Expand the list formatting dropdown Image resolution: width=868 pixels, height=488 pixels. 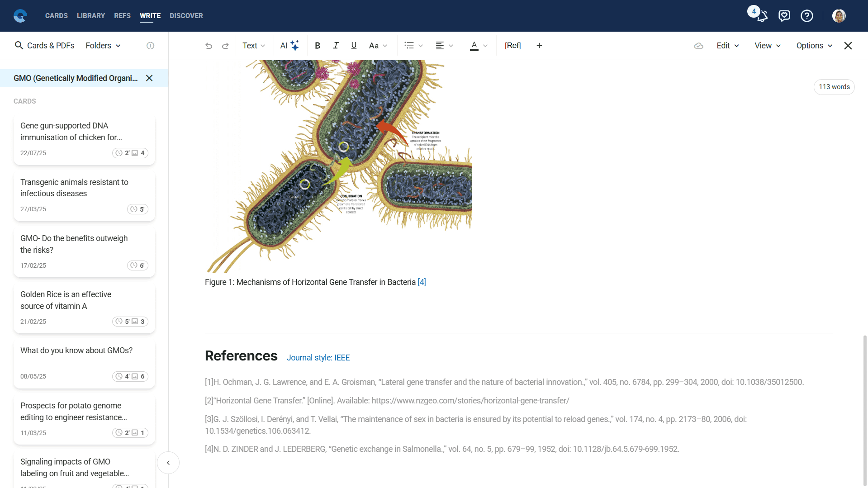413,46
